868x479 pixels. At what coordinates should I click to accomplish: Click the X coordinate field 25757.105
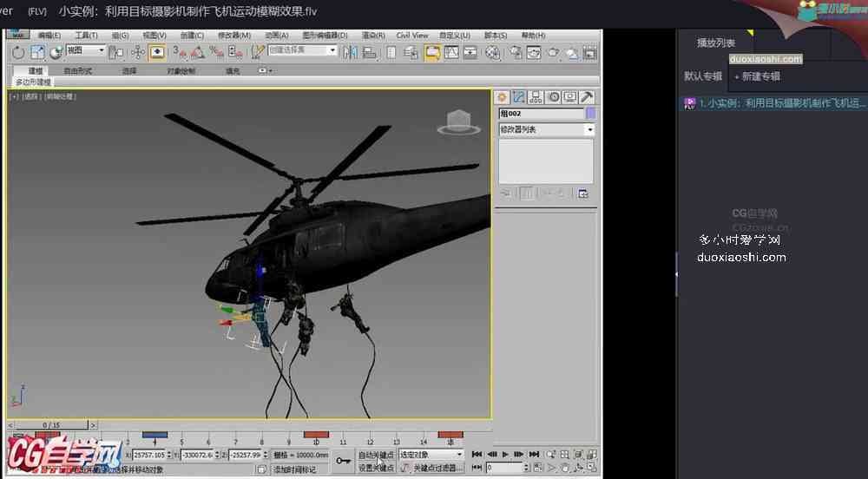[149, 455]
